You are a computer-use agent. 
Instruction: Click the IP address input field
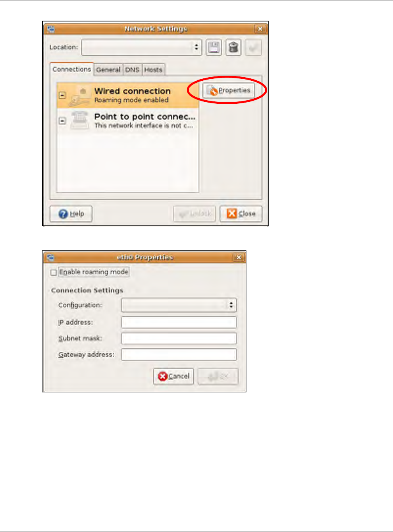point(179,322)
